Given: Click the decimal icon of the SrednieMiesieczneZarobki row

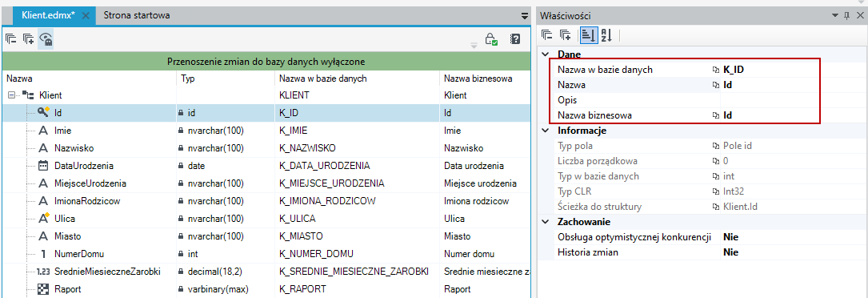Looking at the screenshot, I should tap(43, 272).
